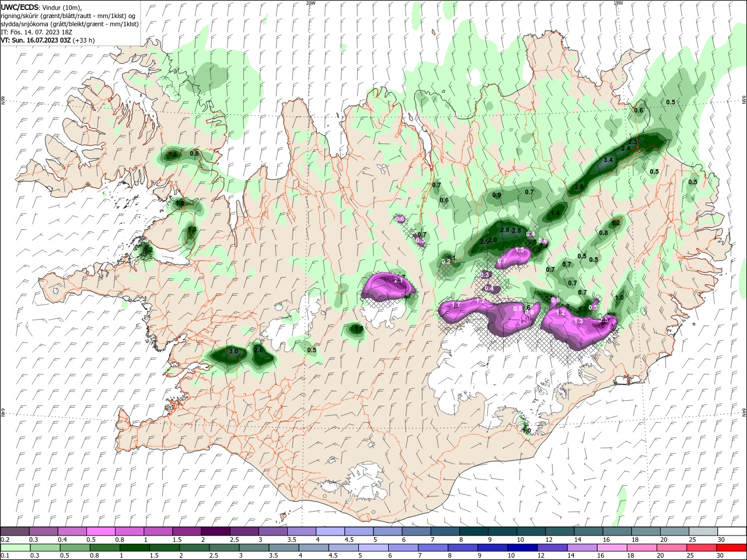Image resolution: width=747 pixels, height=560 pixels.
Task: Click the 1.5 purple swatch in upper legend row
Action: tap(187, 531)
